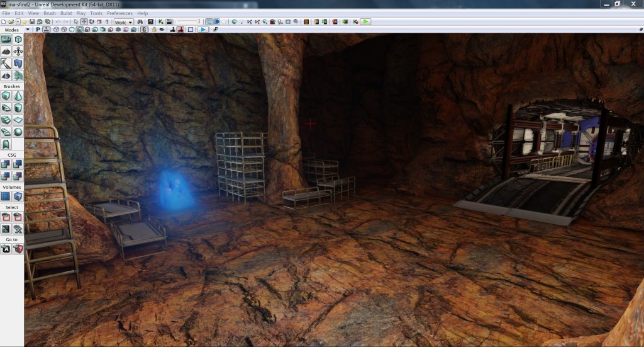Adjust the camera speed slider in toolbar
Screen dimensions: 644x347
(188, 21)
